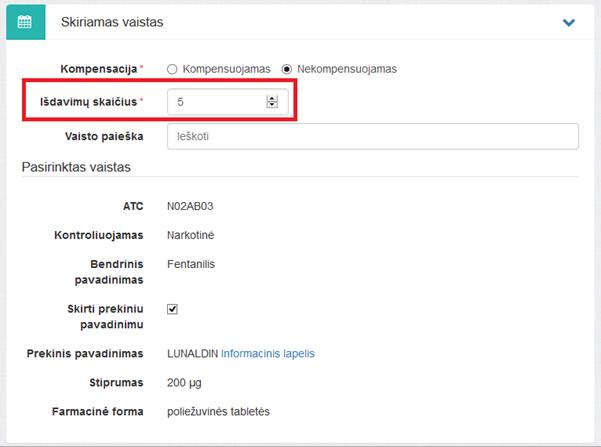Click the LUNALDIN trade name text
Image resolution: width=601 pixels, height=447 pixels.
193,353
